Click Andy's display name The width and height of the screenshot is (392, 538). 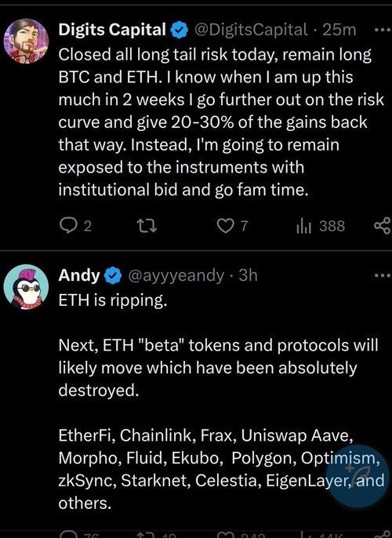click(79, 275)
